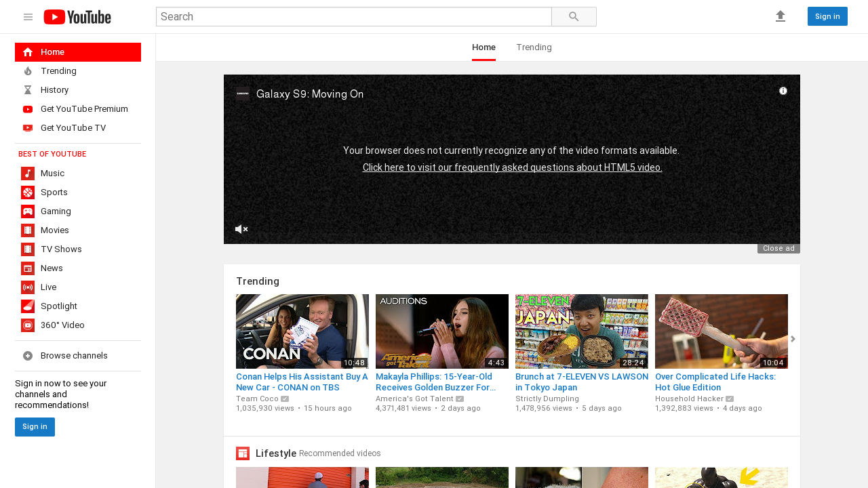Close the ad banner
This screenshot has height=488, width=868.
(778, 249)
